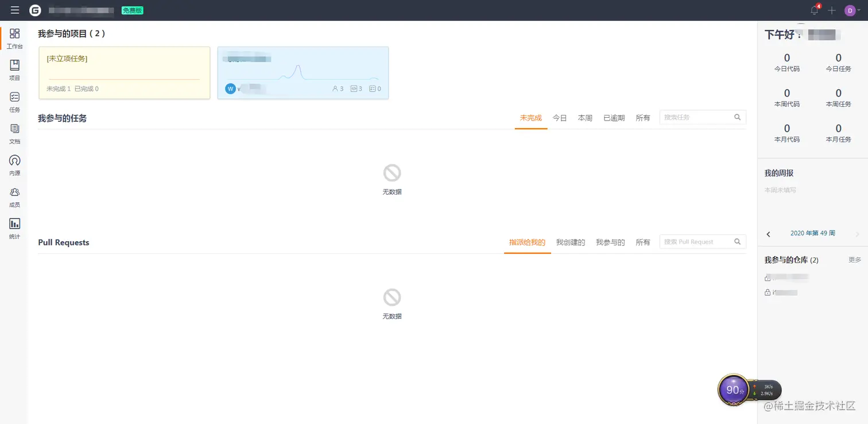Open 成员 in the sidebar
Screen dimensions: 868x424
point(15,197)
